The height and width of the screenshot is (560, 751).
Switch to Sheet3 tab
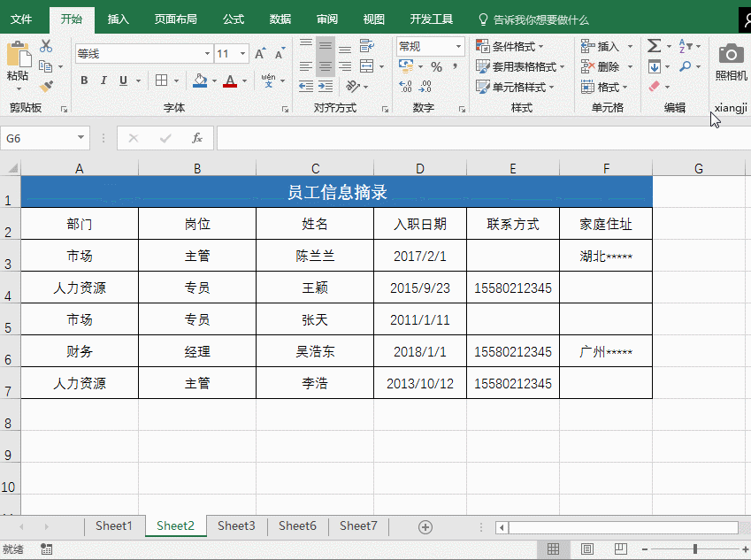pos(236,526)
